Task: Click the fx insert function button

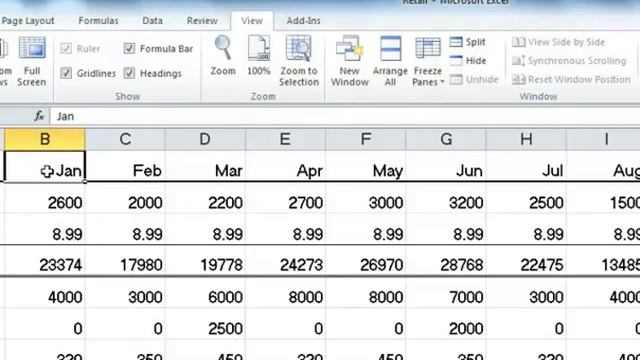Action: click(39, 116)
